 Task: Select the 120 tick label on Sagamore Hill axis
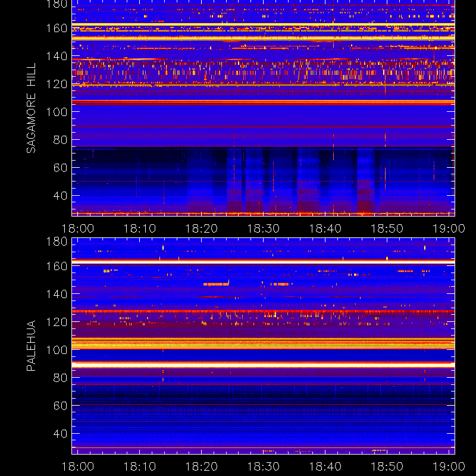[x=57, y=84]
